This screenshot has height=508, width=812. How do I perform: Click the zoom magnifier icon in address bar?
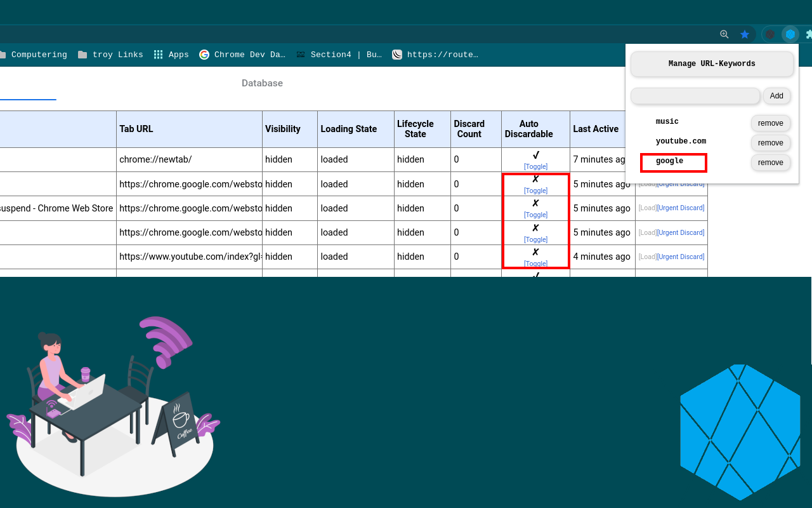tap(724, 34)
